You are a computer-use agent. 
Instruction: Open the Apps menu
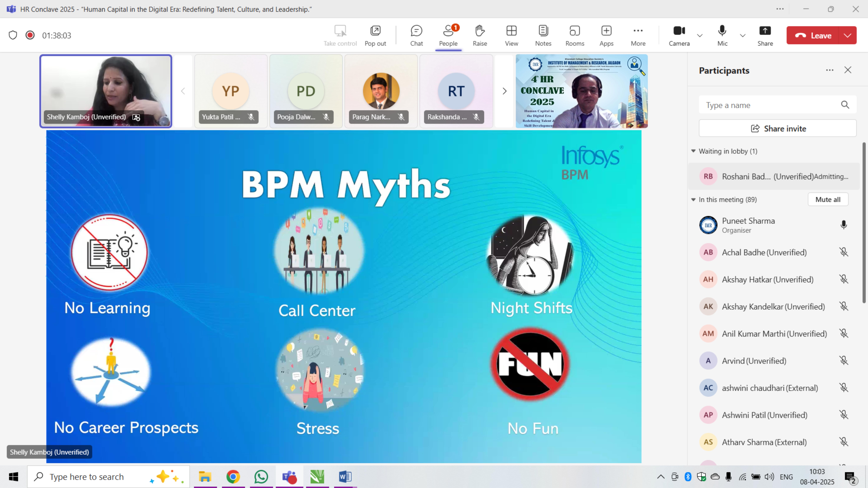pyautogui.click(x=607, y=35)
